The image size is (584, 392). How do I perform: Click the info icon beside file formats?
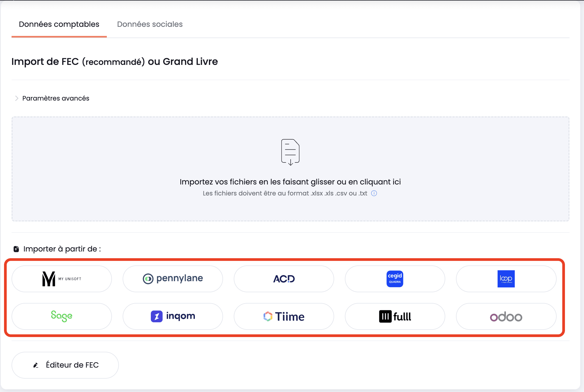click(374, 193)
